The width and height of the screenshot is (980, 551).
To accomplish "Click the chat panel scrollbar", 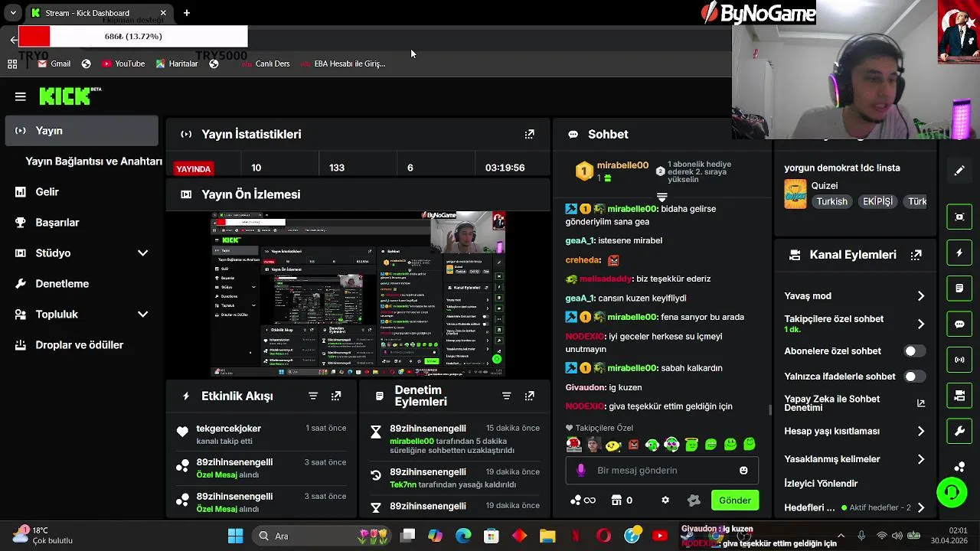I will tap(770, 410).
